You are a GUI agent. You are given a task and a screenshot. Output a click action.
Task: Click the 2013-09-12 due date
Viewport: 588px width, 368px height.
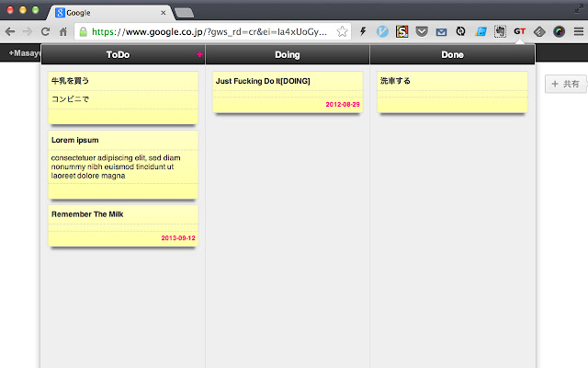(x=178, y=238)
